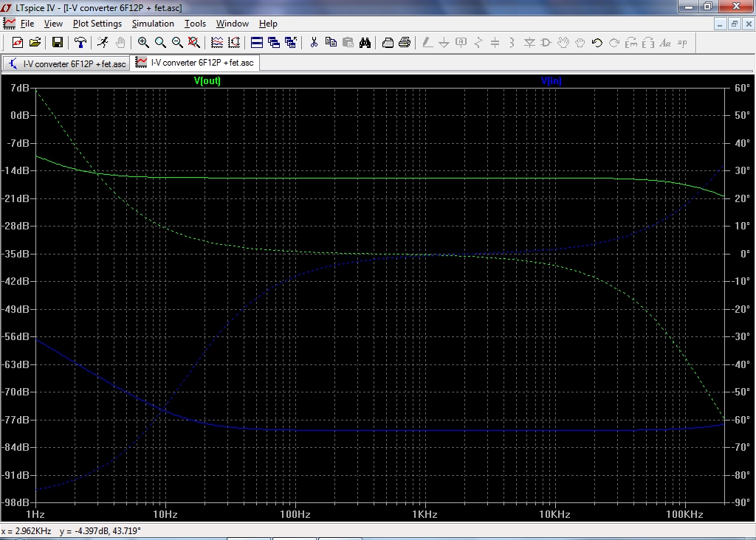Click the Pan magnifier icon

[x=160, y=43]
